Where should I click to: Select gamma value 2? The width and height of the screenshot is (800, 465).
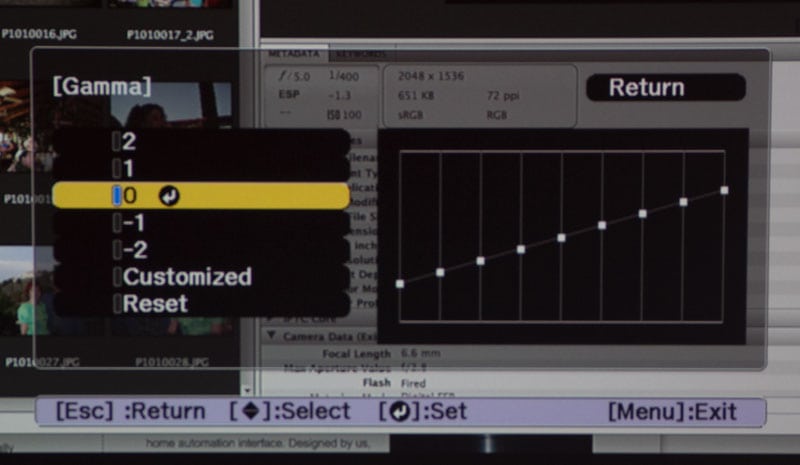coord(201,141)
